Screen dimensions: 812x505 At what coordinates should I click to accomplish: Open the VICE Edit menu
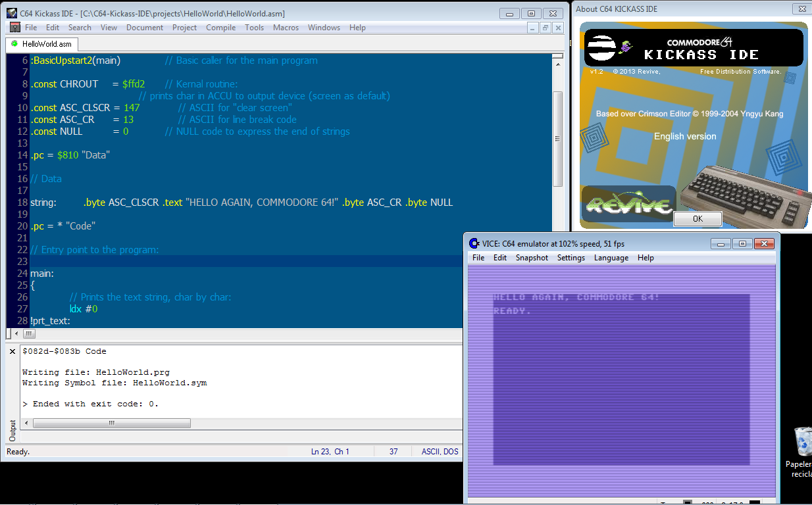pos(500,258)
